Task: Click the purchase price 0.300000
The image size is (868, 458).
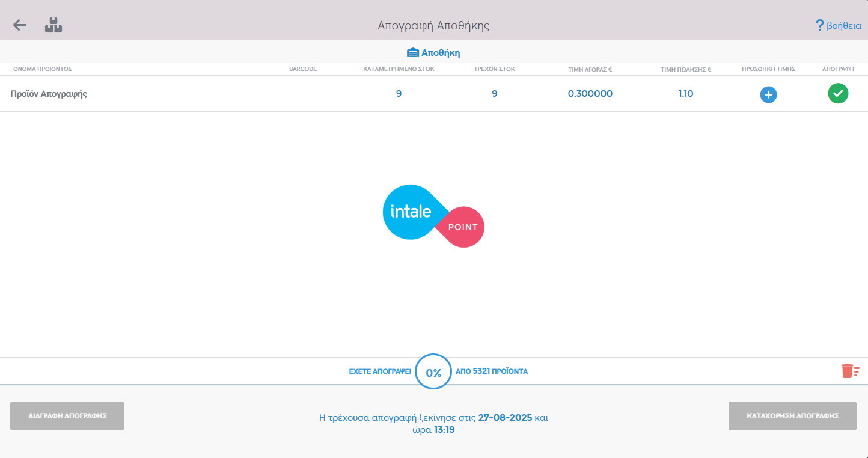Action: [x=590, y=94]
